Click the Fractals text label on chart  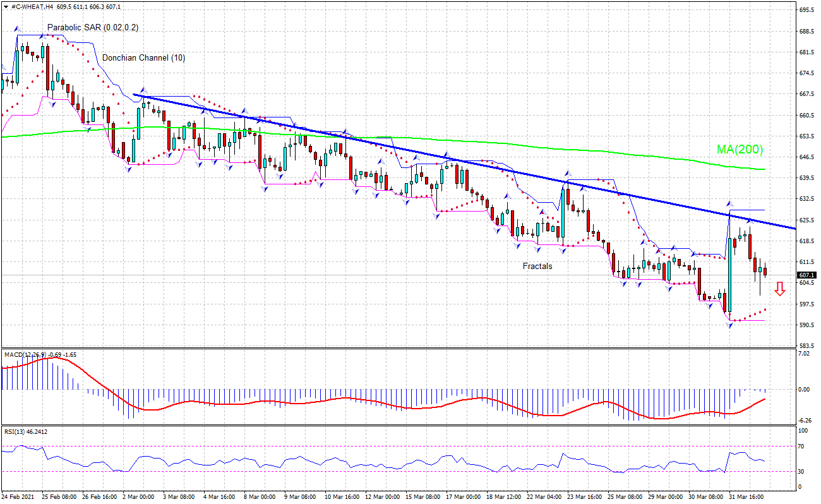[537, 267]
